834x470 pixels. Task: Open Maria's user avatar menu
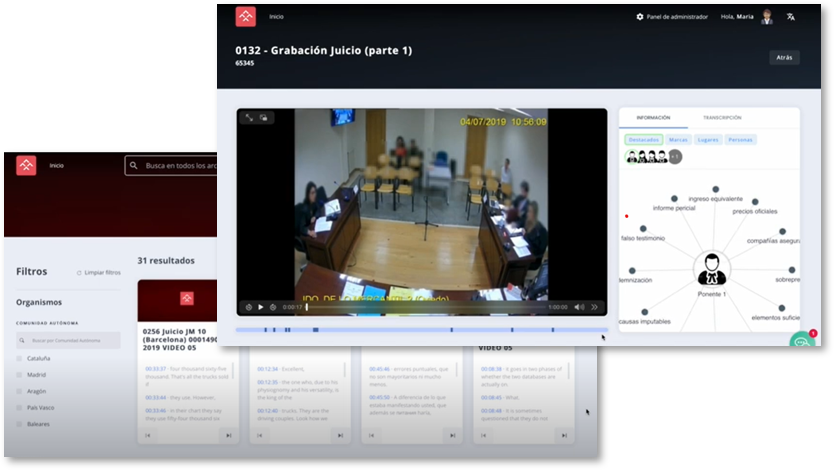[x=767, y=17]
